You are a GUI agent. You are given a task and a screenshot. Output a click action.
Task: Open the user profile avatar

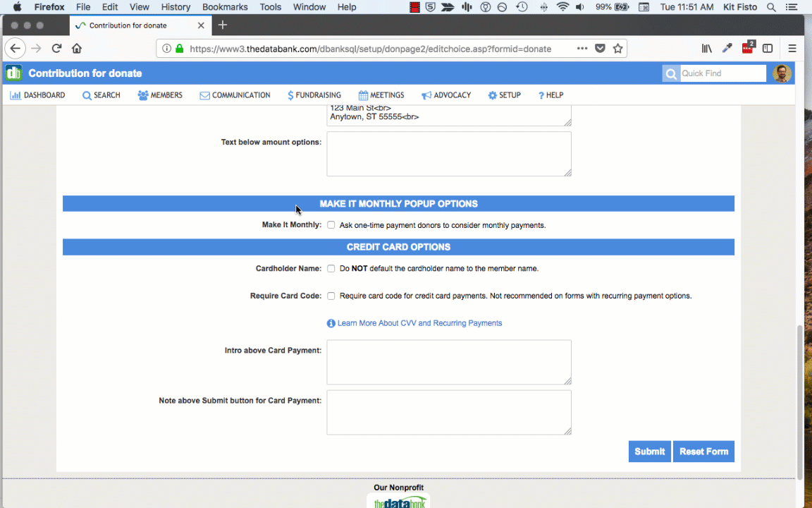pyautogui.click(x=782, y=73)
